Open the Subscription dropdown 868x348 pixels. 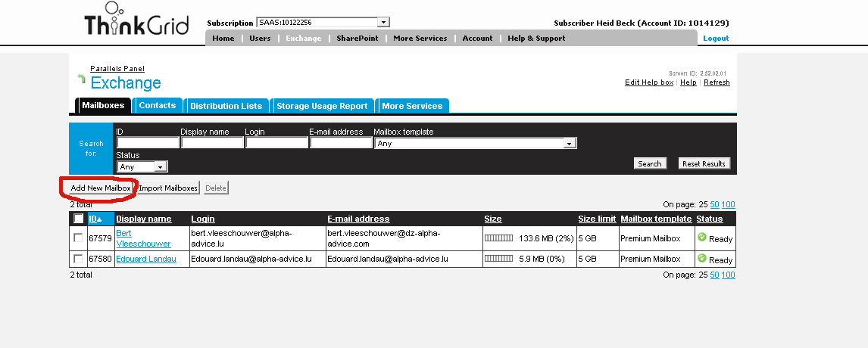tap(323, 22)
